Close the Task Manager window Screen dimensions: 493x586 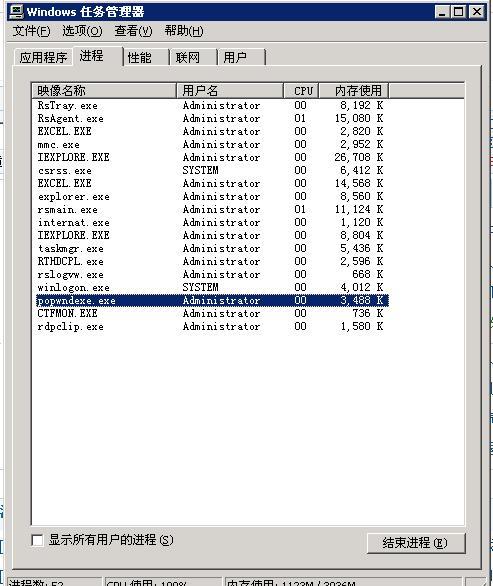pyautogui.click(x=477, y=12)
